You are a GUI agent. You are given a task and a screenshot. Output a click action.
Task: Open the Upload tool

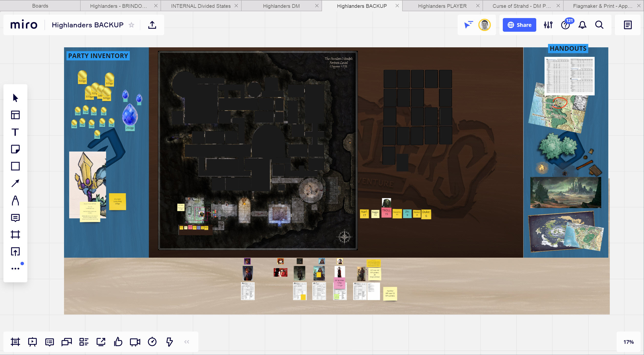[15, 252]
